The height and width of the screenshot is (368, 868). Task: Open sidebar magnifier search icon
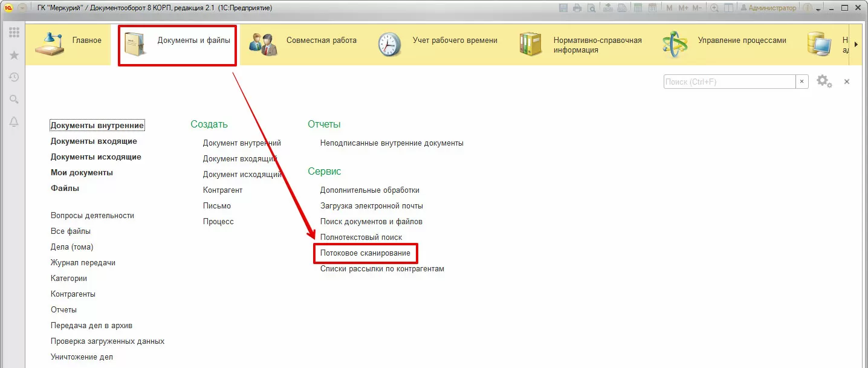click(x=14, y=100)
